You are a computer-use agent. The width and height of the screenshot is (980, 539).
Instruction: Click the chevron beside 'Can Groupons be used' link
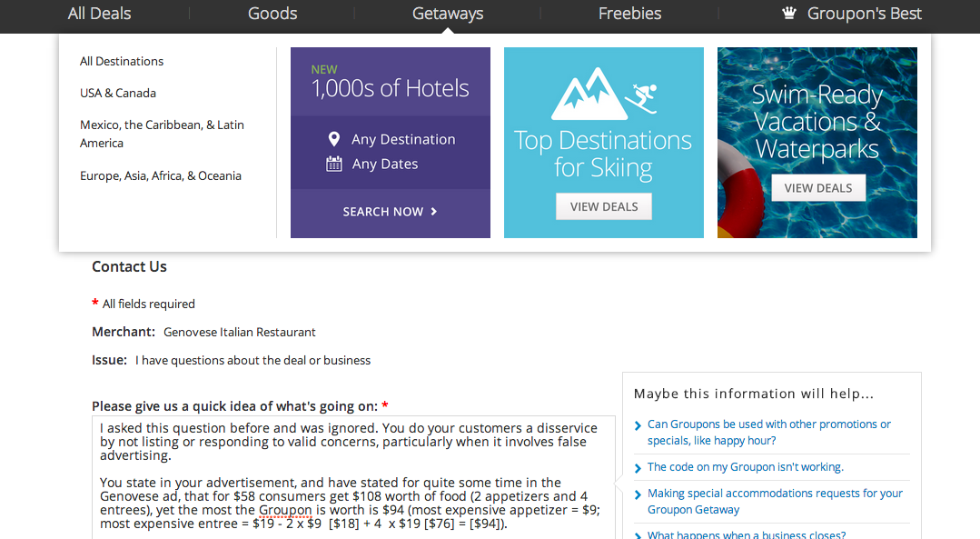tap(638, 425)
